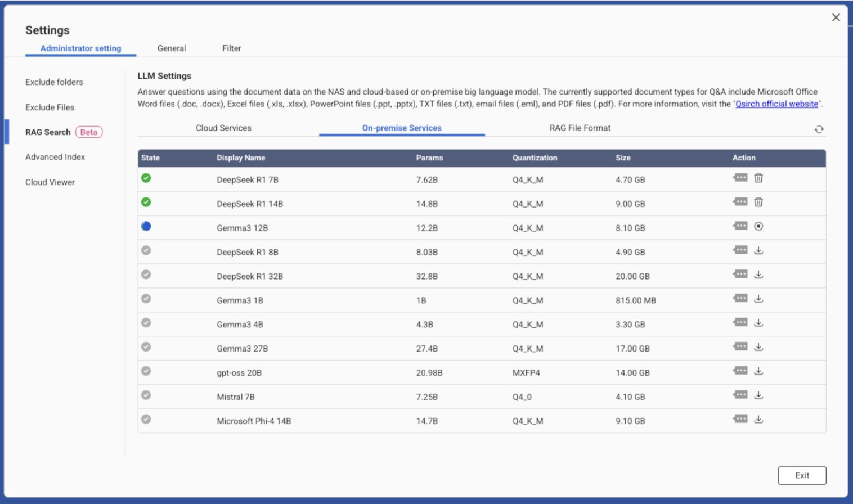Open the RAG File Format tab
853x504 pixels.
(x=580, y=128)
